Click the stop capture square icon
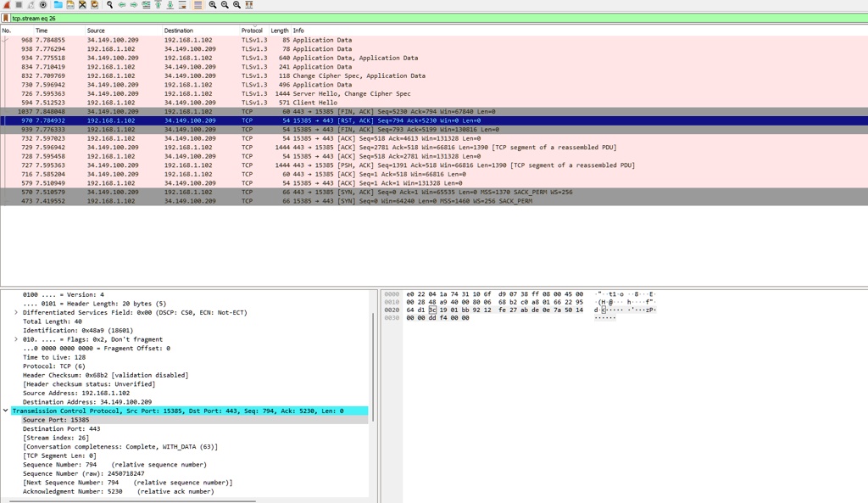 [x=19, y=4]
